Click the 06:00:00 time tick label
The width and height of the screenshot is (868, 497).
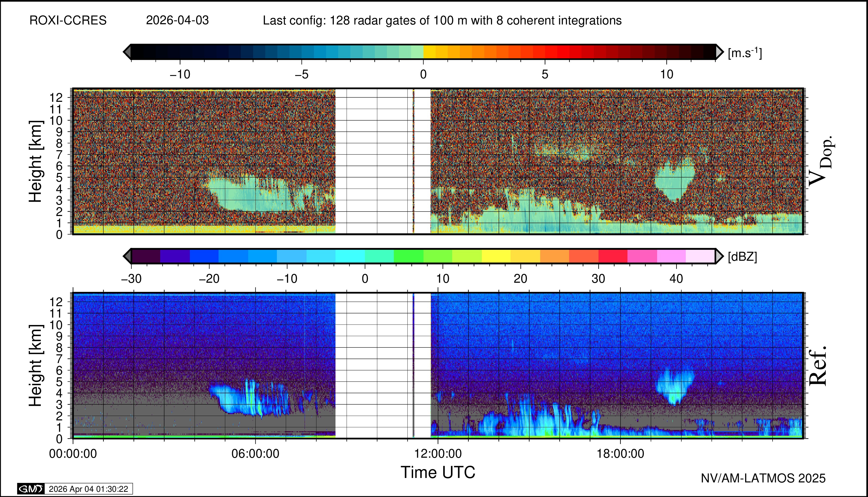pyautogui.click(x=255, y=454)
